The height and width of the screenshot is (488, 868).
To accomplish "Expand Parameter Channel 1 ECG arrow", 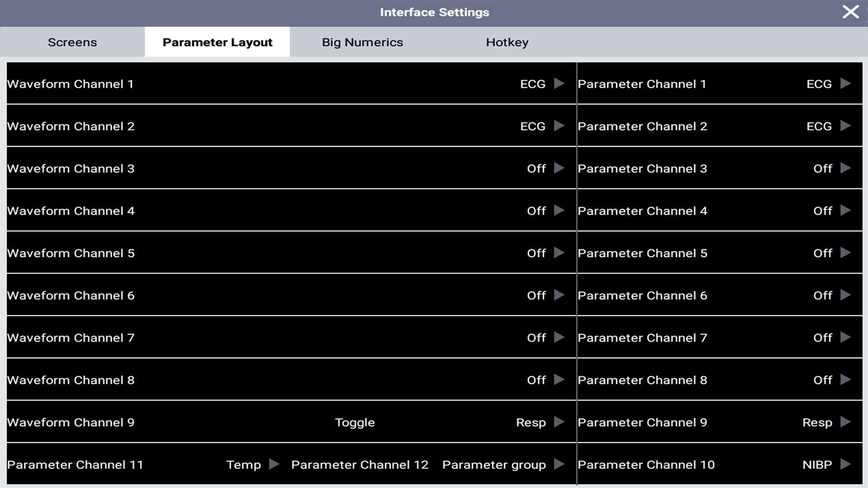I will (845, 84).
